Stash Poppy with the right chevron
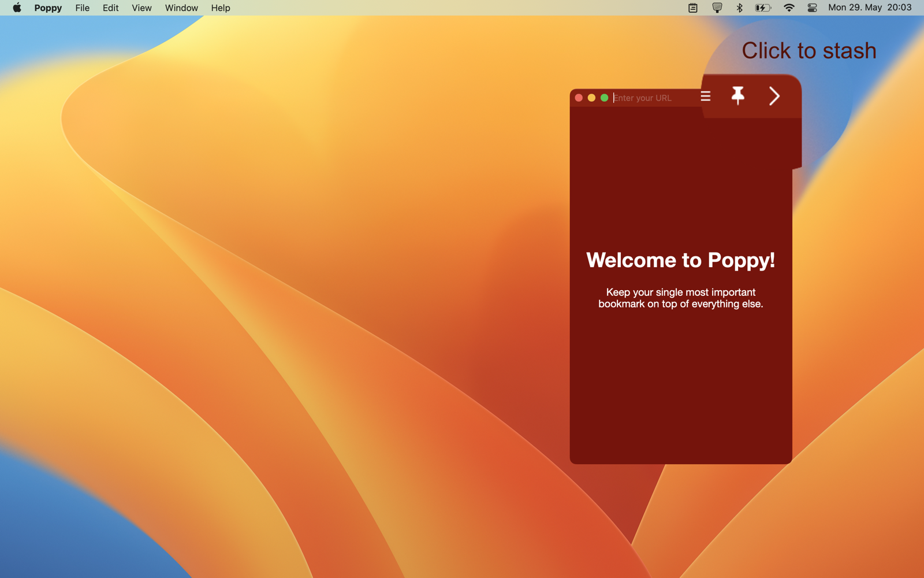Image resolution: width=924 pixels, height=578 pixels. (774, 96)
